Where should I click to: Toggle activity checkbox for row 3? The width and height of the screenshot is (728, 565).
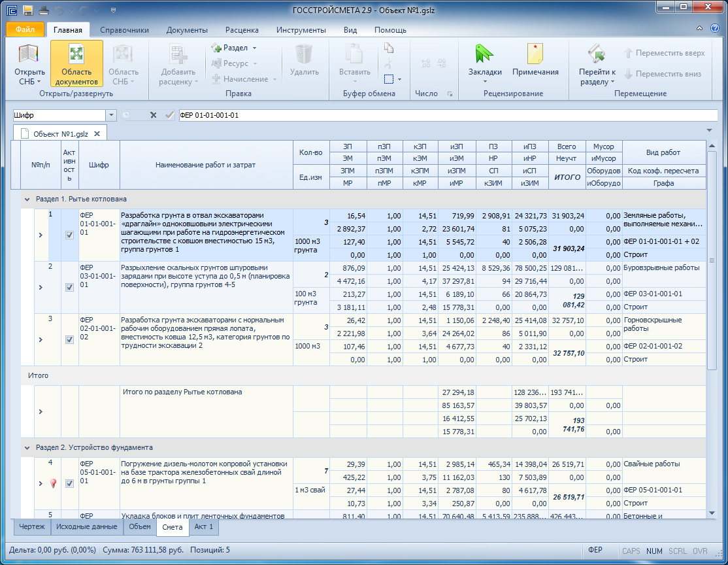(x=70, y=339)
